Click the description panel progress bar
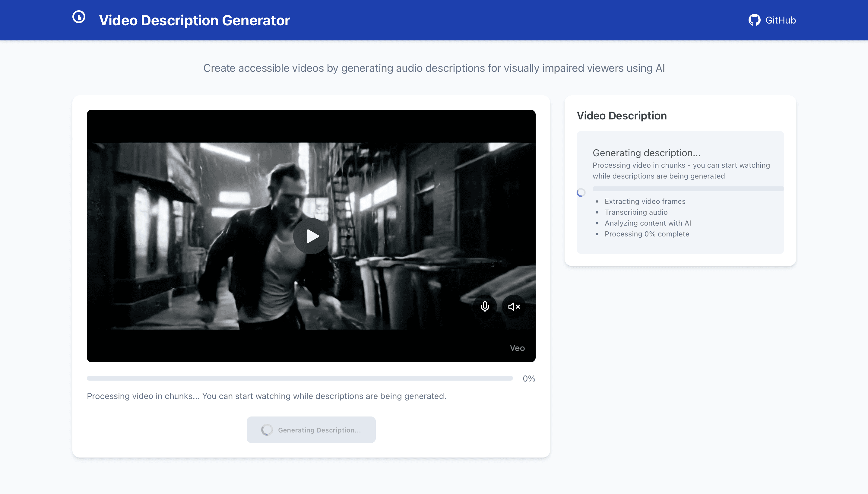Screen dimensions: 868x494 [688, 189]
